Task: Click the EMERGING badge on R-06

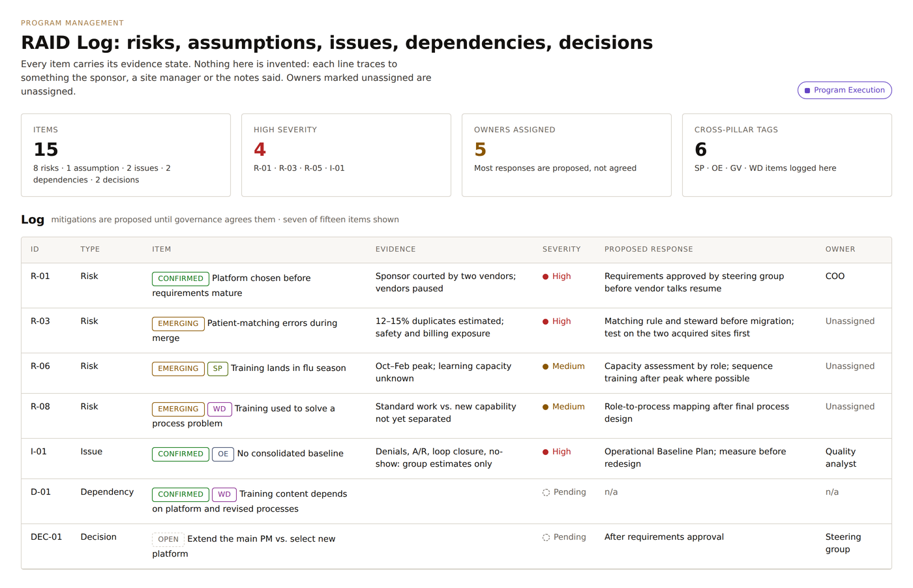Action: coord(178,368)
